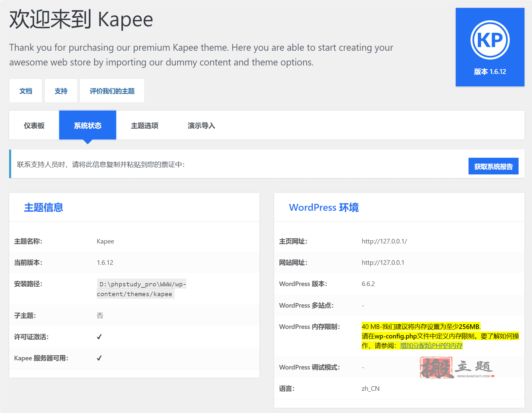Click the Thank you for purchasing paragraph
Viewport: 532px width, 413px height.
click(x=201, y=55)
